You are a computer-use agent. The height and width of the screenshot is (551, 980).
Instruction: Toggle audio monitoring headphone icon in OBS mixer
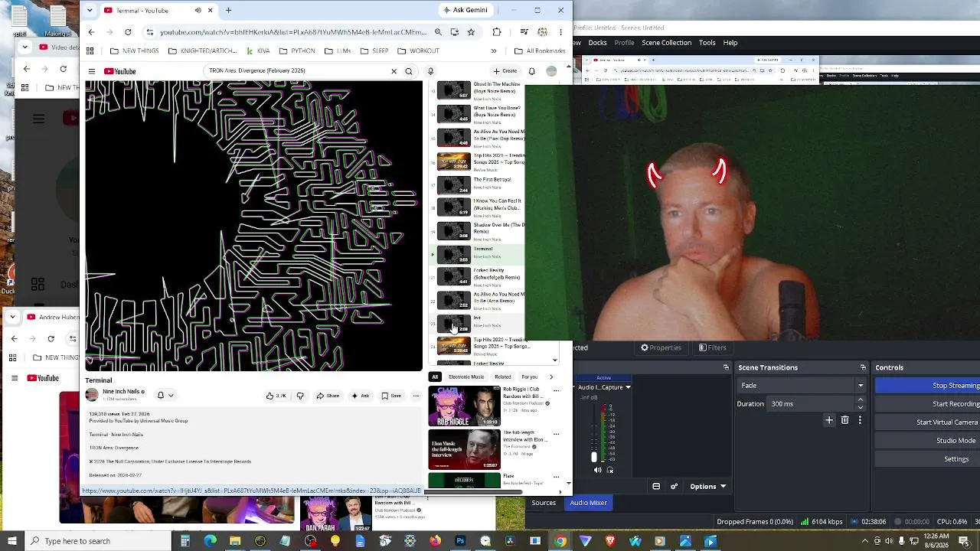pyautogui.click(x=610, y=470)
